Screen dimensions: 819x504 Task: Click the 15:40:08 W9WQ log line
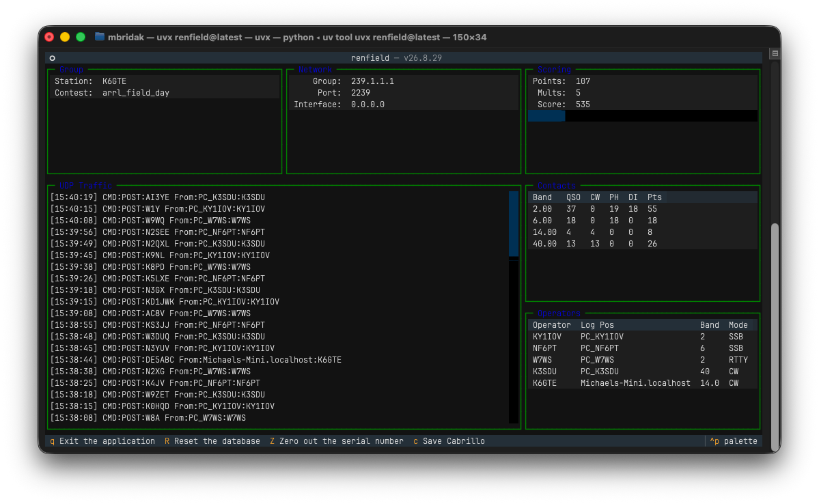click(150, 221)
